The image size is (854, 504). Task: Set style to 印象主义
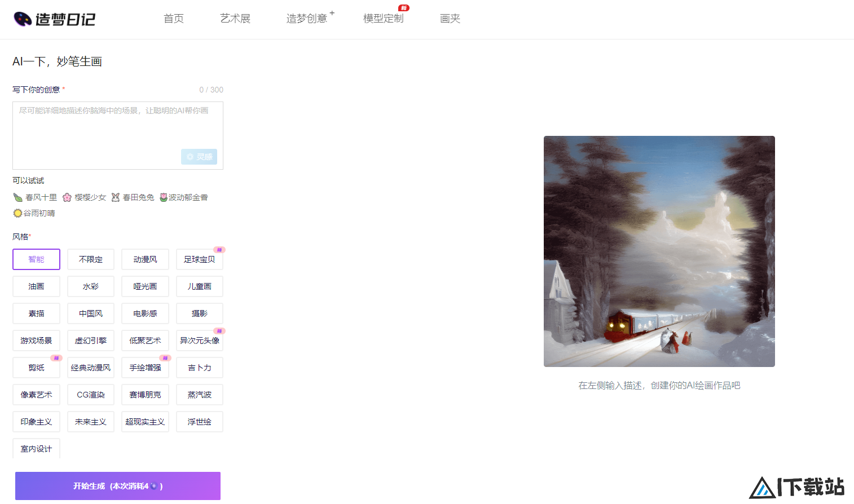tap(36, 422)
